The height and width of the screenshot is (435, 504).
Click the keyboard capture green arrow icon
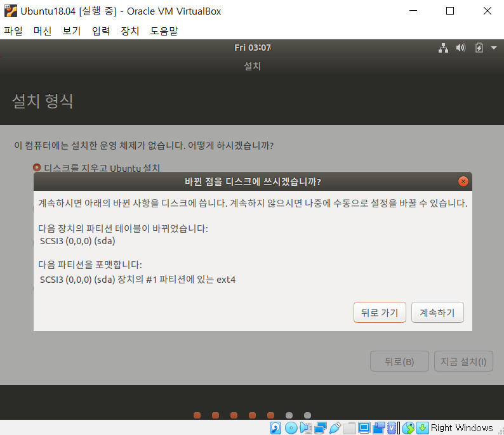(422, 428)
